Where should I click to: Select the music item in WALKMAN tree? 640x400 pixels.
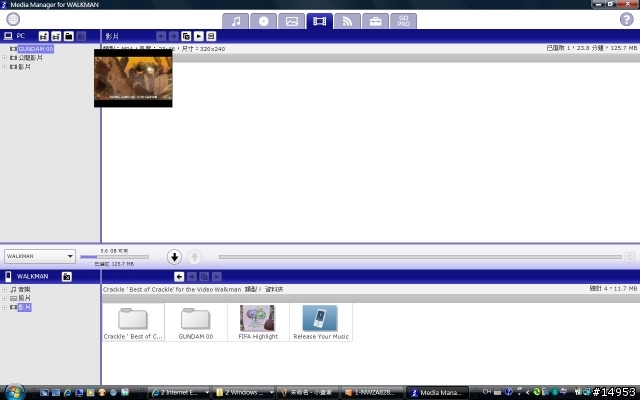(x=24, y=289)
